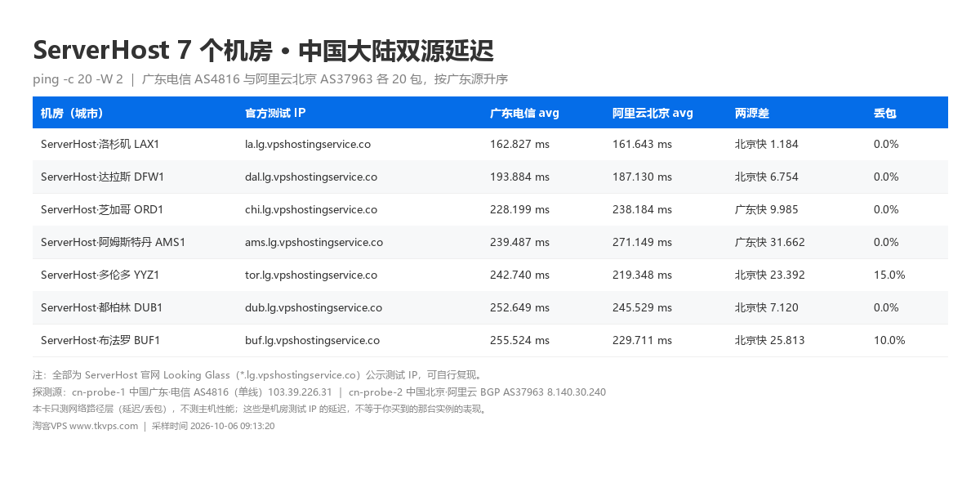Select the 15.0% packet loss value

click(889, 275)
